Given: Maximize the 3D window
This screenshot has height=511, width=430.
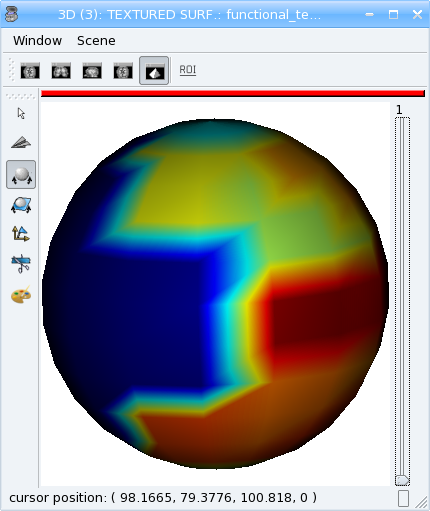Looking at the screenshot, I should point(394,14).
